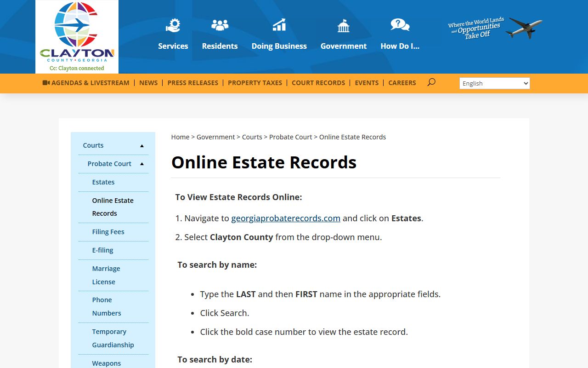Open the Doing Business menu
The image size is (588, 368).
click(279, 46)
